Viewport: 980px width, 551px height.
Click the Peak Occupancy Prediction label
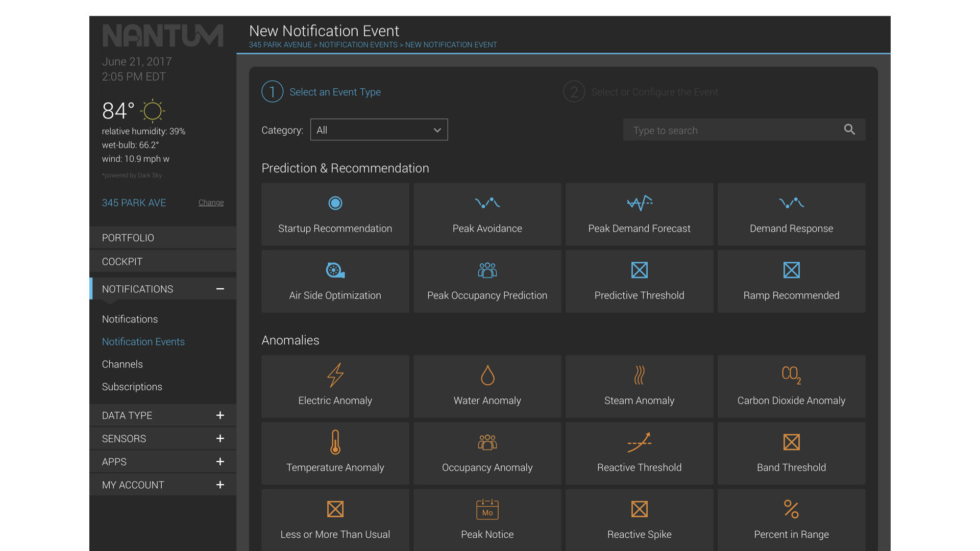tap(487, 295)
